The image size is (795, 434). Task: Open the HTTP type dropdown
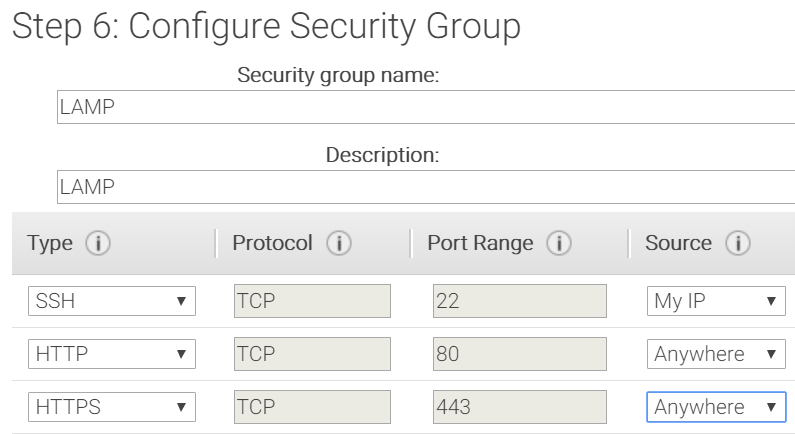click(x=111, y=354)
